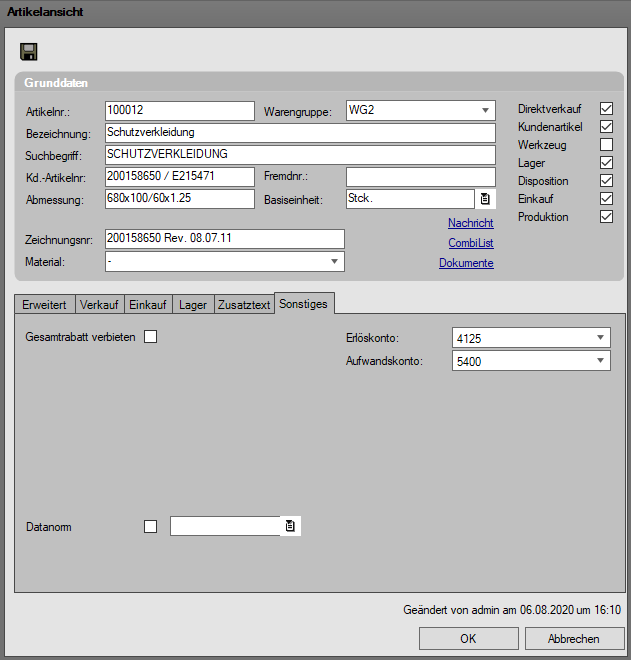The width and height of the screenshot is (631, 660).
Task: Edit the Kd.-Artikelnr field
Action: [180, 176]
